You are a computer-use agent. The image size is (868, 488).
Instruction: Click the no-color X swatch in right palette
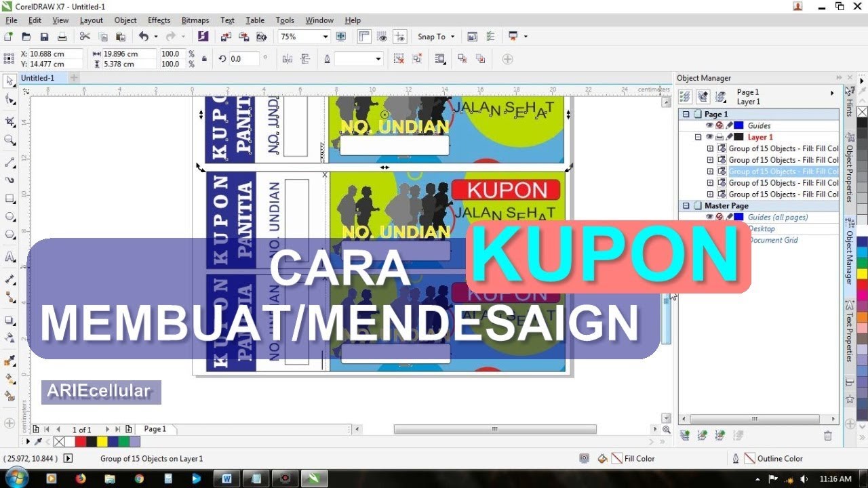[x=862, y=112]
